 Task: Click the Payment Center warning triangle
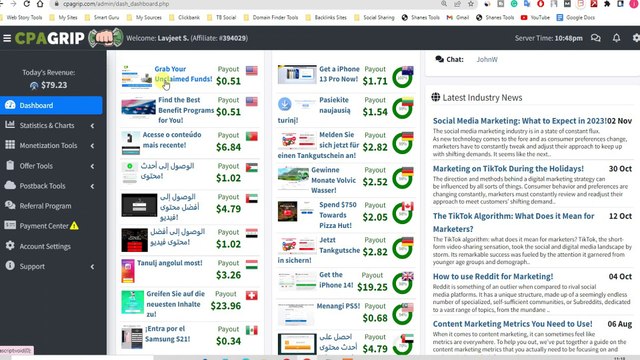tap(74, 225)
